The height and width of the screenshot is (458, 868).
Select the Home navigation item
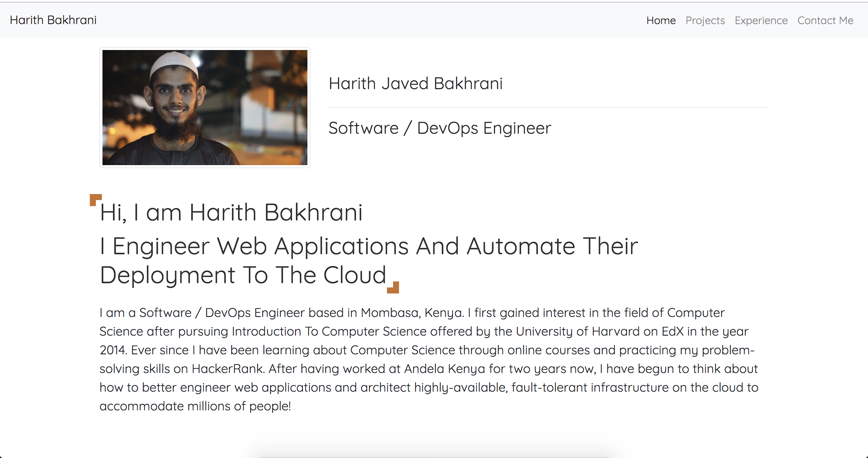tap(661, 20)
